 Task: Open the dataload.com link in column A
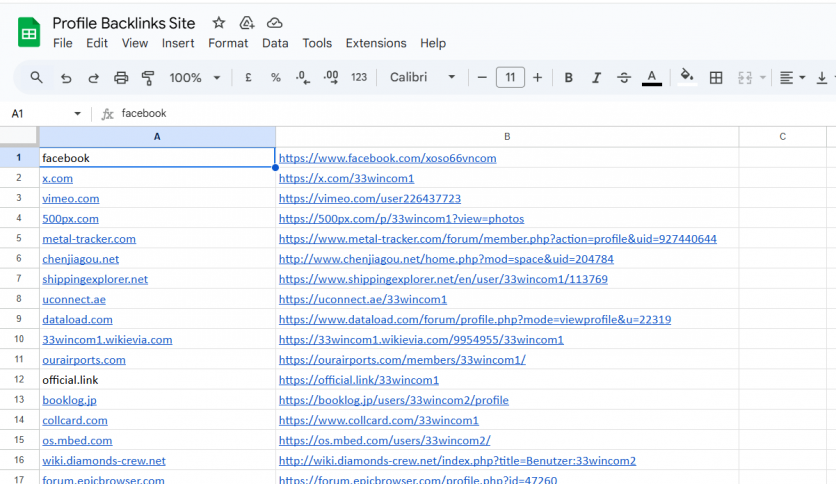pyautogui.click(x=77, y=320)
